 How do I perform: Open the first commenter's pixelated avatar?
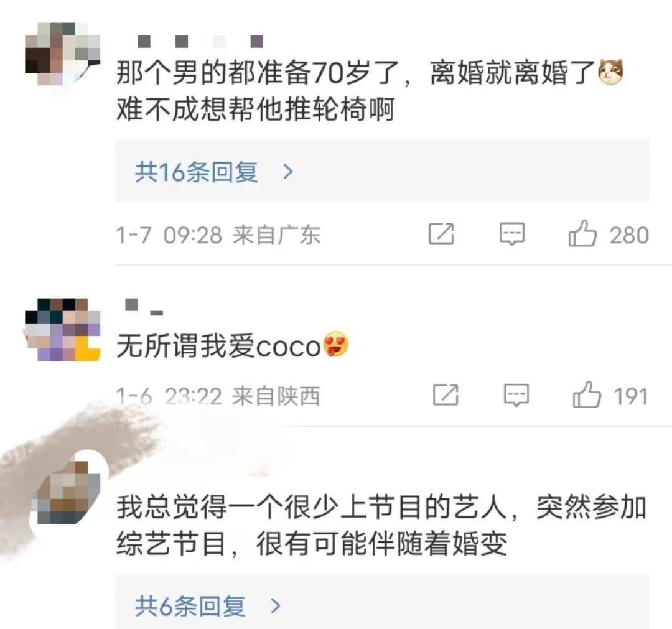(x=63, y=54)
